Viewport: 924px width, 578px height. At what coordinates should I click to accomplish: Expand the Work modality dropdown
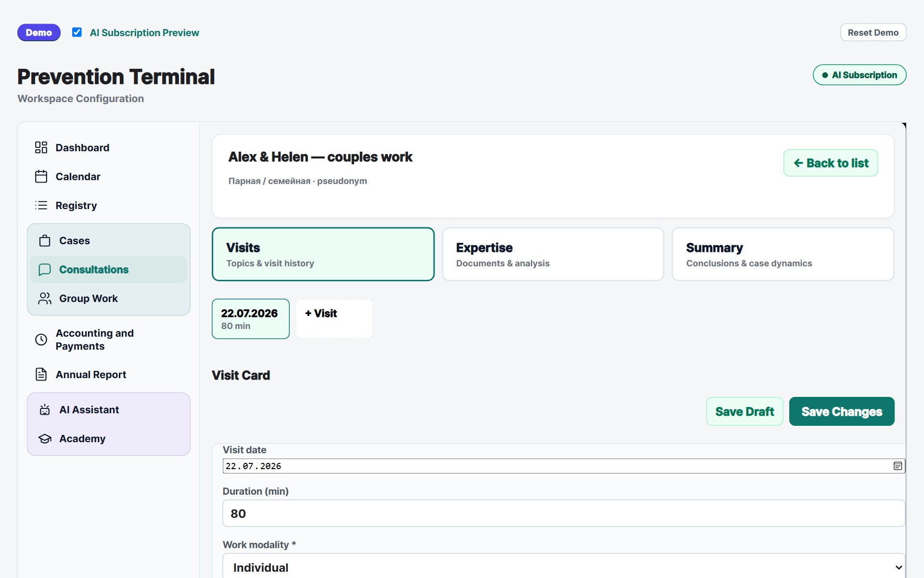pyautogui.click(x=564, y=567)
